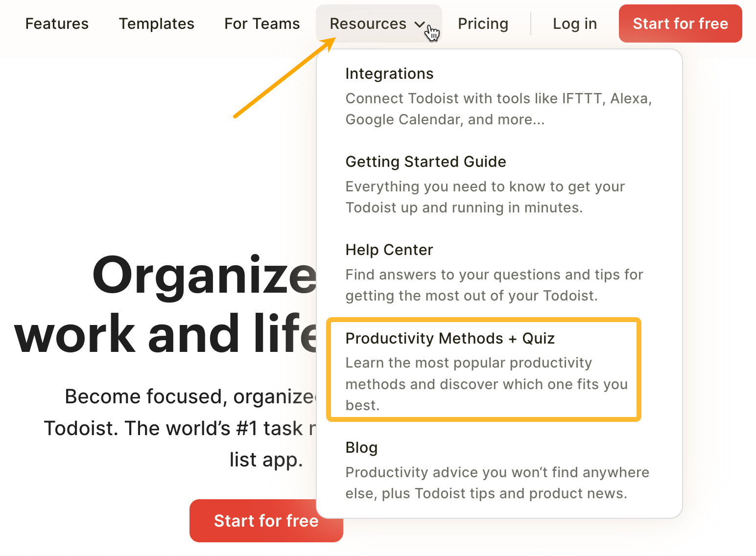This screenshot has height=556, width=756.
Task: Visit the Help Center
Action: pos(389,250)
